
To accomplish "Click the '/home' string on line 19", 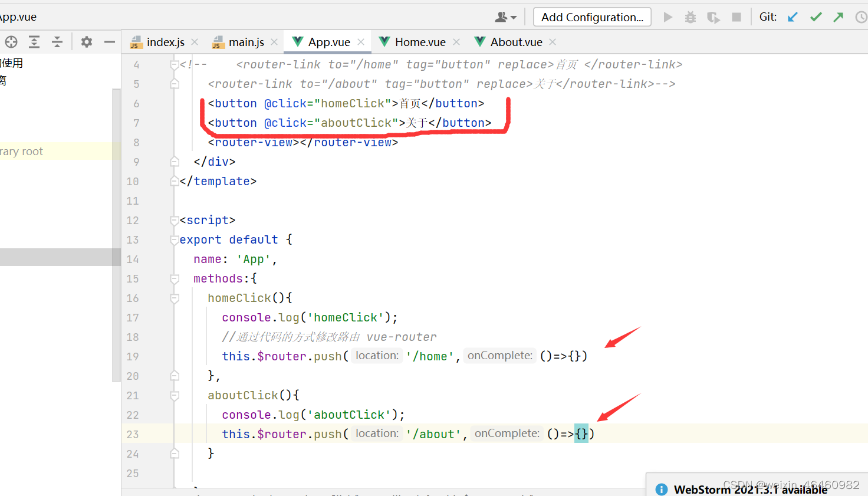I will (x=430, y=357).
